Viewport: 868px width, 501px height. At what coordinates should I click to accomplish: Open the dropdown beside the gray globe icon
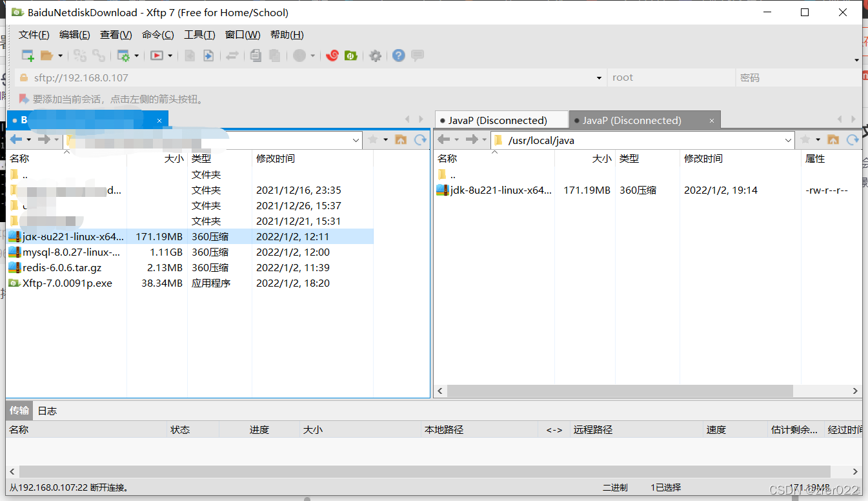click(x=312, y=56)
